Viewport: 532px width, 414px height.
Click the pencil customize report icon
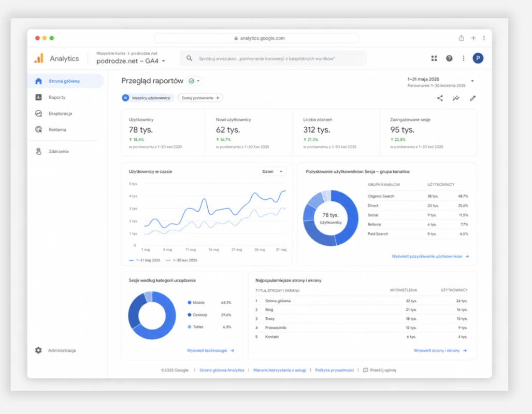472,98
